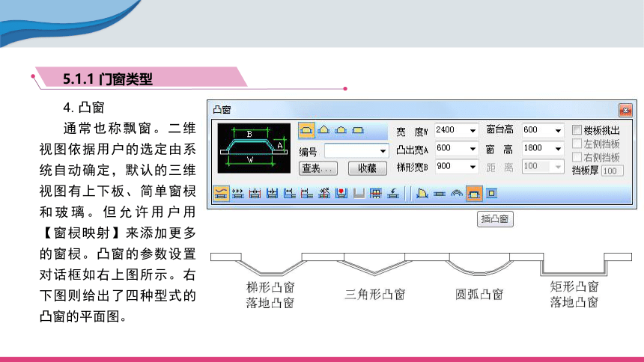Click the 圆弧凸窗 label
The image size is (644, 362).
pyautogui.click(x=479, y=294)
